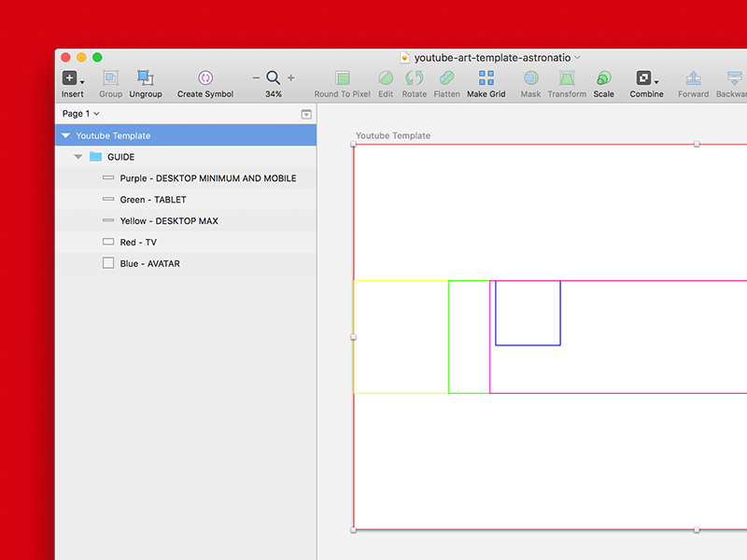747x560 pixels.
Task: Click the Red - TV layer shape icon
Action: pyautogui.click(x=108, y=242)
